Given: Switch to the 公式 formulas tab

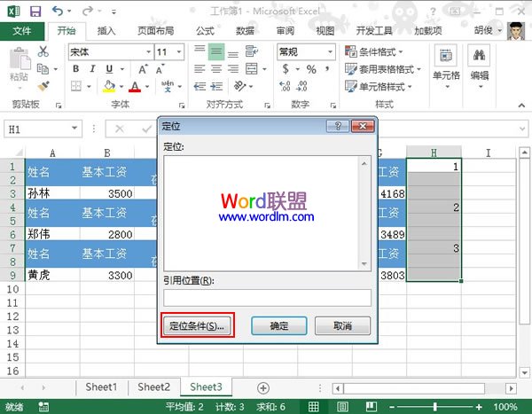Looking at the screenshot, I should pyautogui.click(x=205, y=31).
